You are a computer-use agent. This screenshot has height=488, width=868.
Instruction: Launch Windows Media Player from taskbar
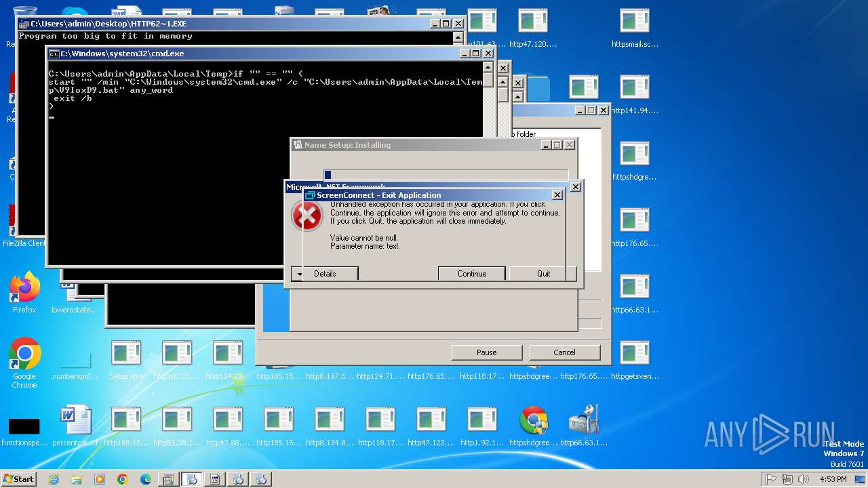coord(100,479)
